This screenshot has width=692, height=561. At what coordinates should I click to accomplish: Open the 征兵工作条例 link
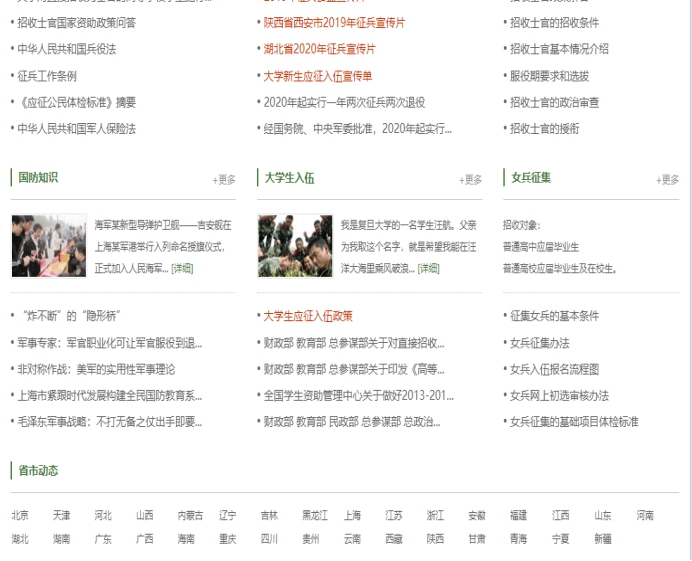click(x=46, y=76)
